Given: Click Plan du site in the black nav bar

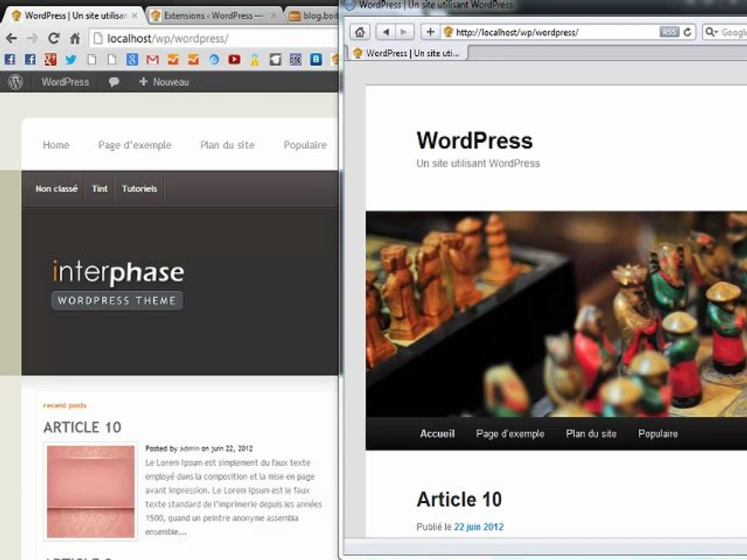Looking at the screenshot, I should (x=591, y=434).
